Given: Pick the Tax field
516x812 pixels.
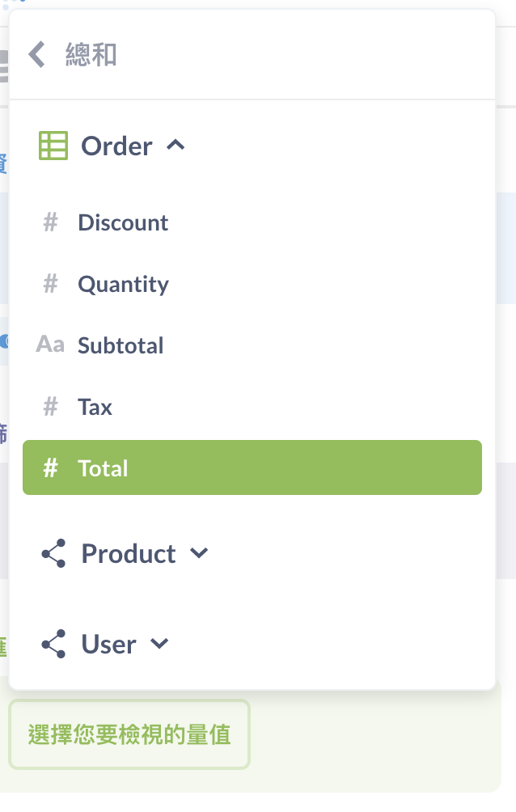Looking at the screenshot, I should tap(95, 407).
